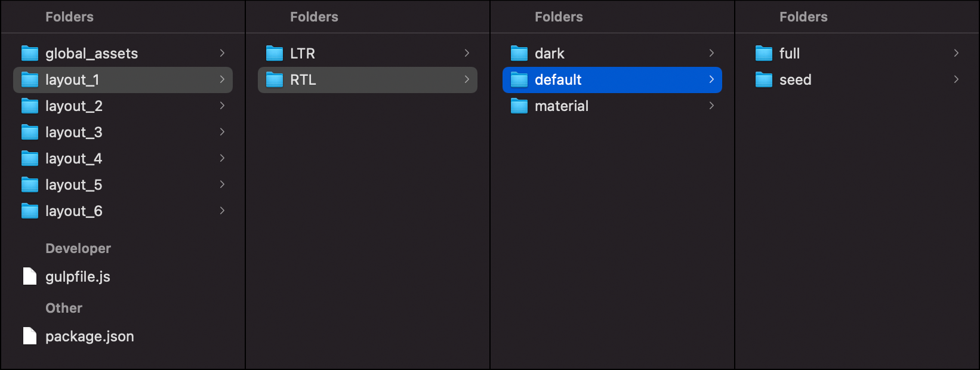Viewport: 980px width, 370px height.
Task: Click the package.json file icon
Action: (x=30, y=336)
